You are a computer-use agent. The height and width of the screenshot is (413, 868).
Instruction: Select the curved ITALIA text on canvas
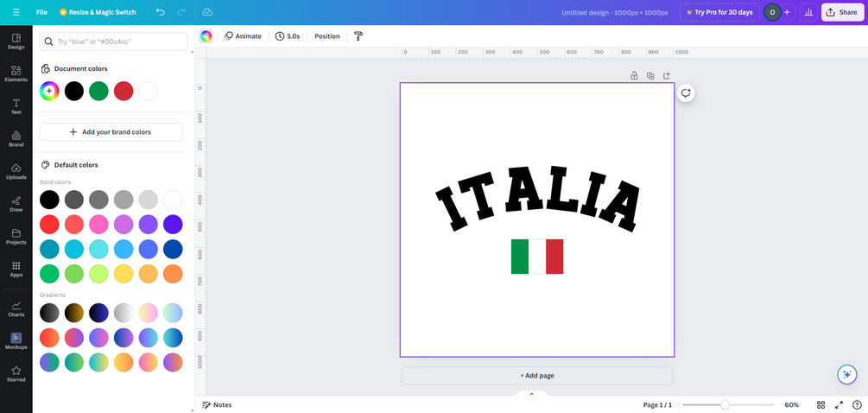pos(537,198)
